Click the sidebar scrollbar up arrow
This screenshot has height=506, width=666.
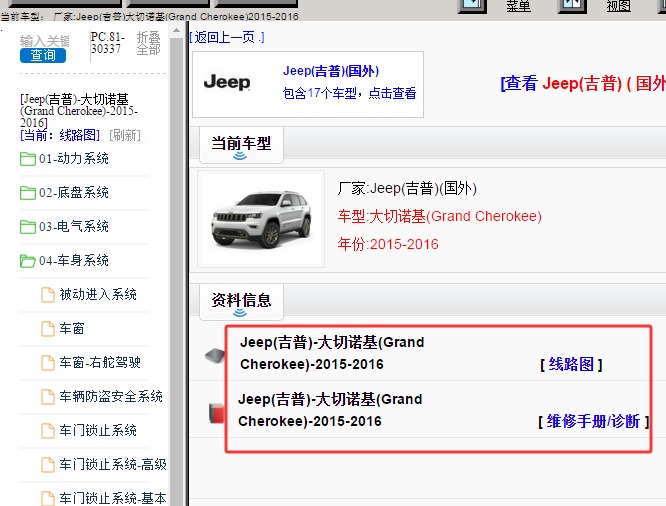176,31
